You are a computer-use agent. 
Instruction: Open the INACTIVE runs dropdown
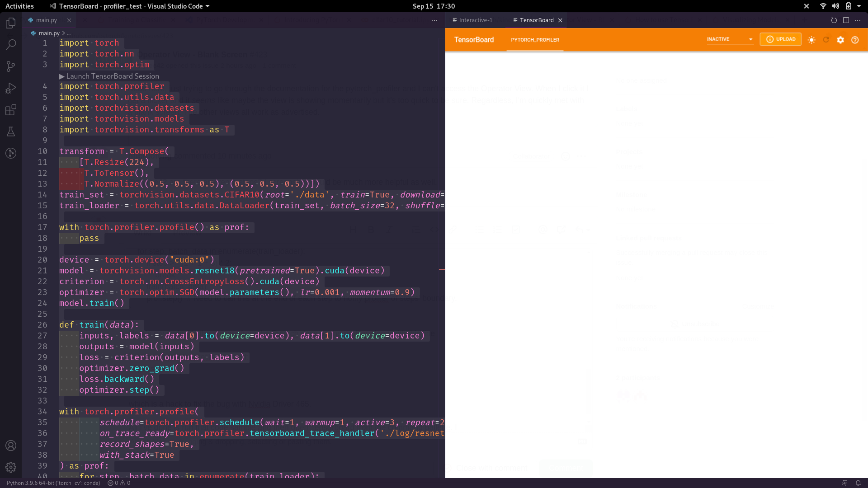(x=729, y=39)
